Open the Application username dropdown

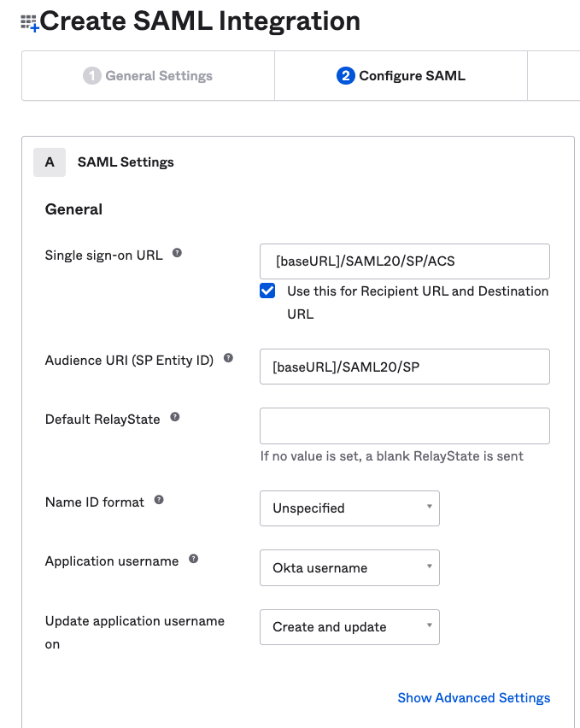(349, 567)
